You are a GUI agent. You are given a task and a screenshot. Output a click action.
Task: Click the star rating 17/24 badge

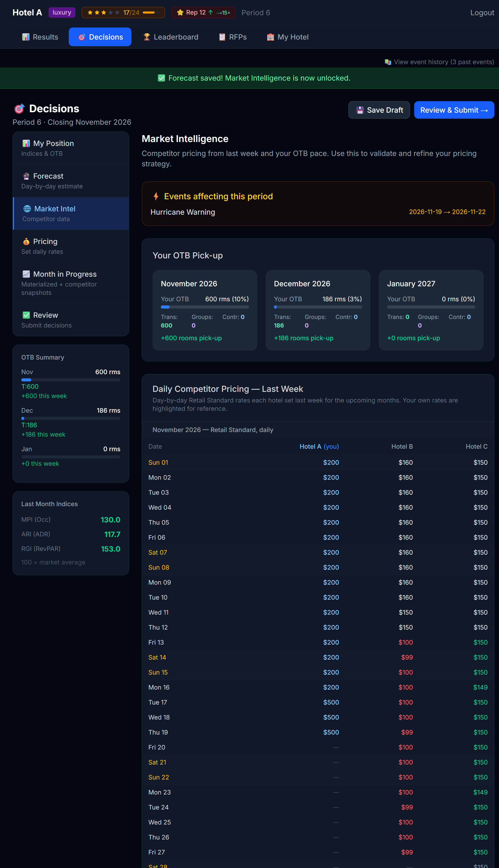point(123,13)
